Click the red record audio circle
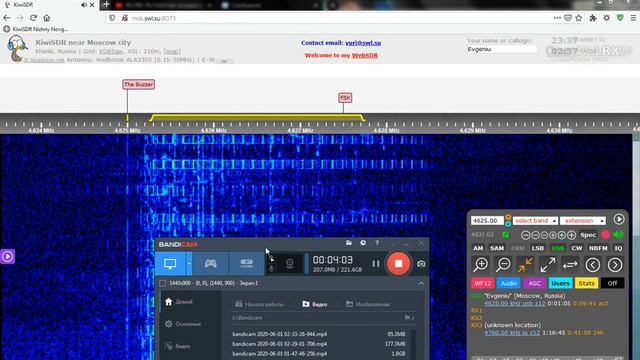The width and height of the screenshot is (640, 360). click(605, 235)
